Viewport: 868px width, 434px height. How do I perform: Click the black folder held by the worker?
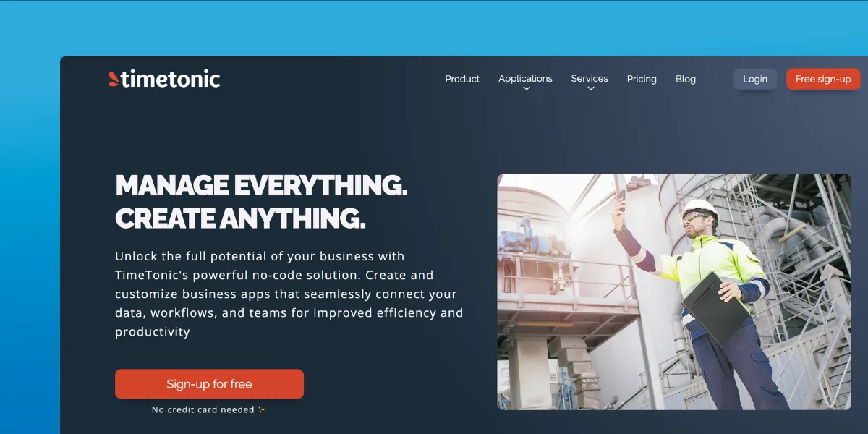716,308
